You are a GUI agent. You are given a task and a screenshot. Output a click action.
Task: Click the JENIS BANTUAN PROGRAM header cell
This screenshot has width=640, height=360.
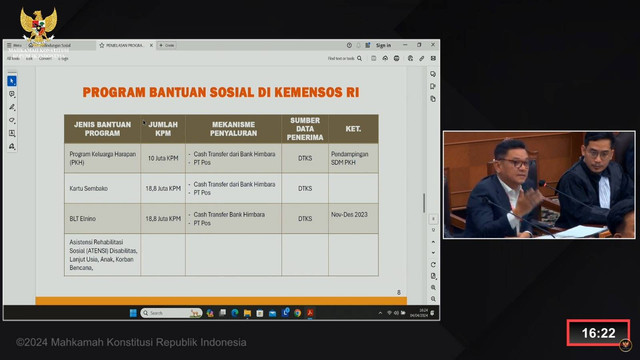[102, 129]
